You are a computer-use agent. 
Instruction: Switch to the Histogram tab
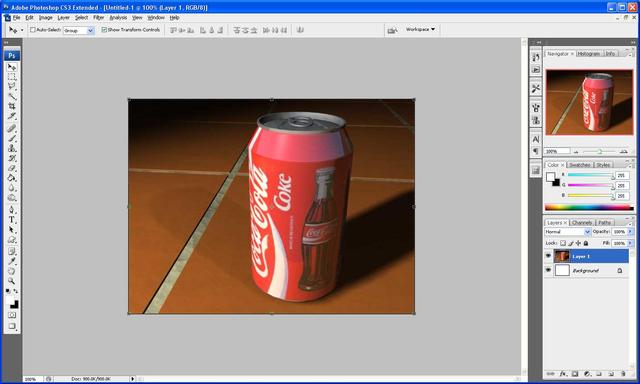tap(589, 53)
